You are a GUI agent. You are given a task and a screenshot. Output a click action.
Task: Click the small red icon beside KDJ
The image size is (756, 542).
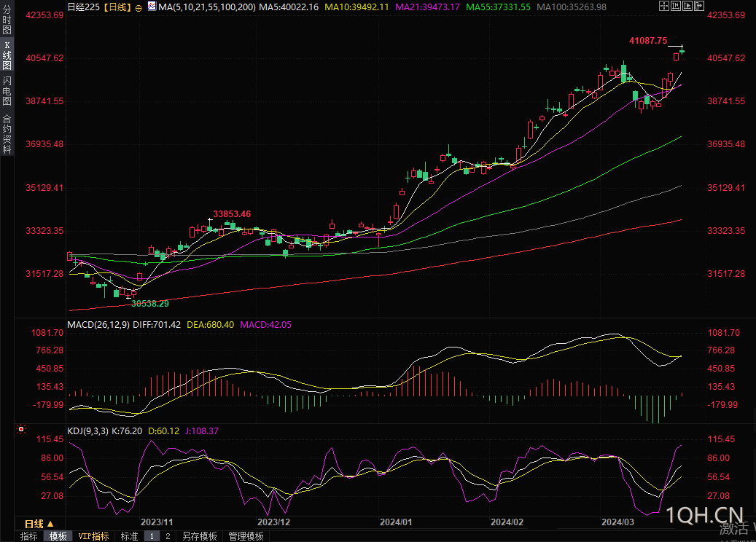(21, 431)
